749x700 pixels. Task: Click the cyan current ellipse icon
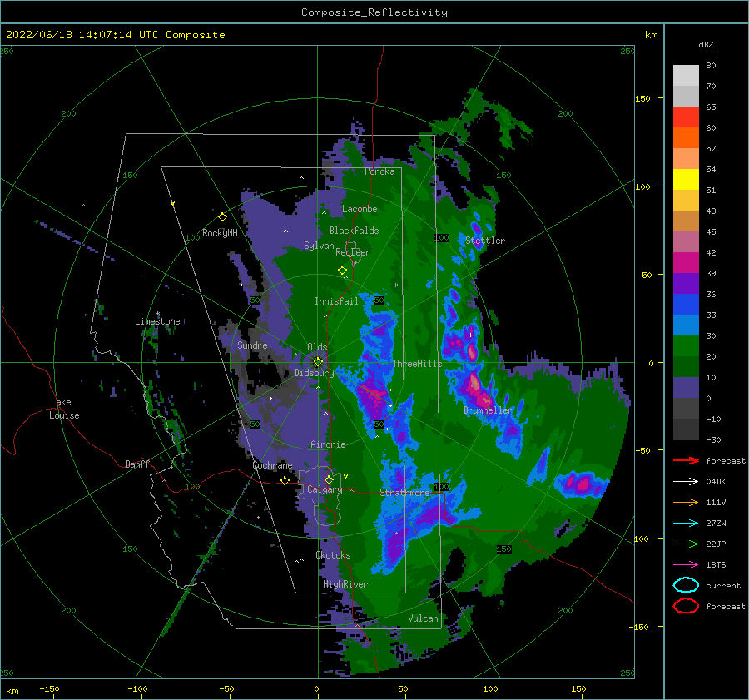(686, 585)
